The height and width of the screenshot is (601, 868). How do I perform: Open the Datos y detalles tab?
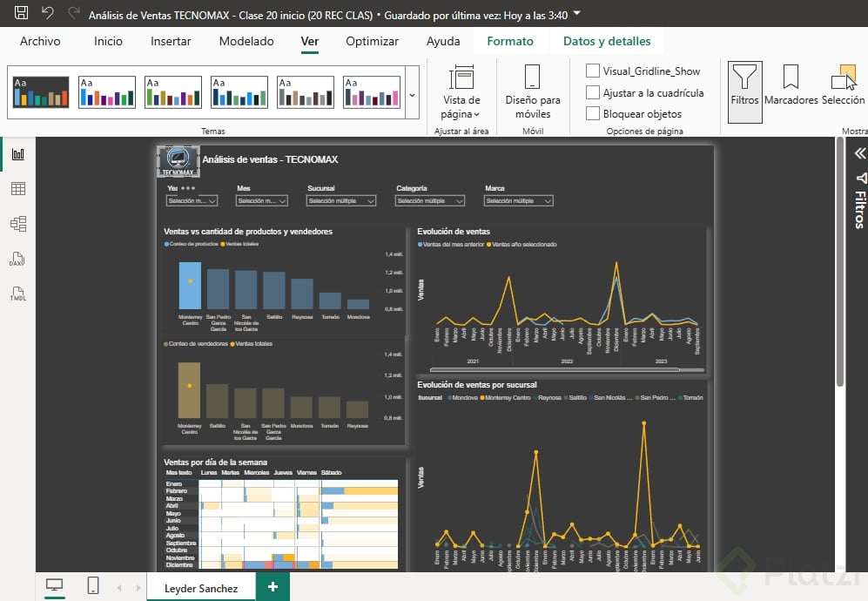tap(607, 41)
